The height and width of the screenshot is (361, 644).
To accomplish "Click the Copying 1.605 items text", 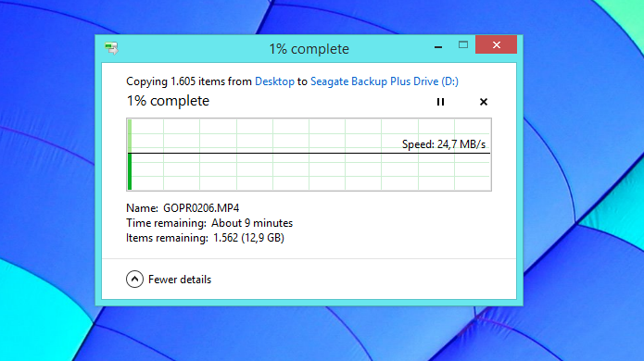I will (189, 81).
